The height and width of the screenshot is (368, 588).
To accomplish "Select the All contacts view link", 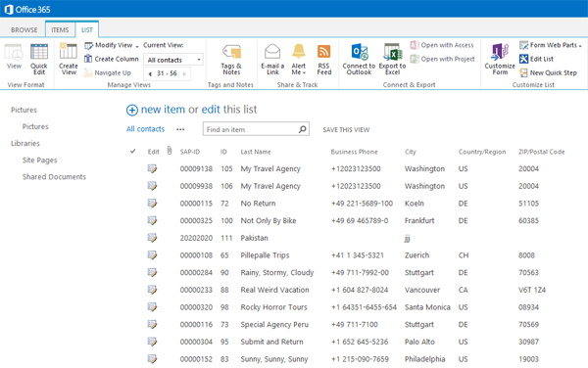I will click(x=145, y=129).
